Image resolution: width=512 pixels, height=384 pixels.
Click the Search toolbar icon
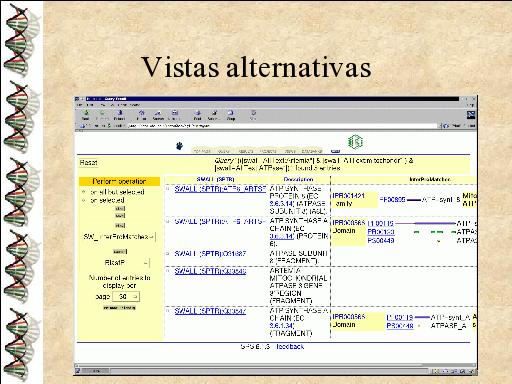[x=158, y=115]
